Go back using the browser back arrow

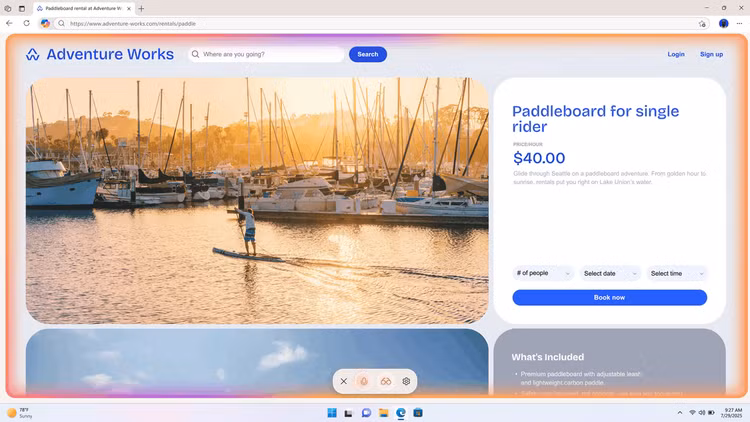pyautogui.click(x=9, y=23)
